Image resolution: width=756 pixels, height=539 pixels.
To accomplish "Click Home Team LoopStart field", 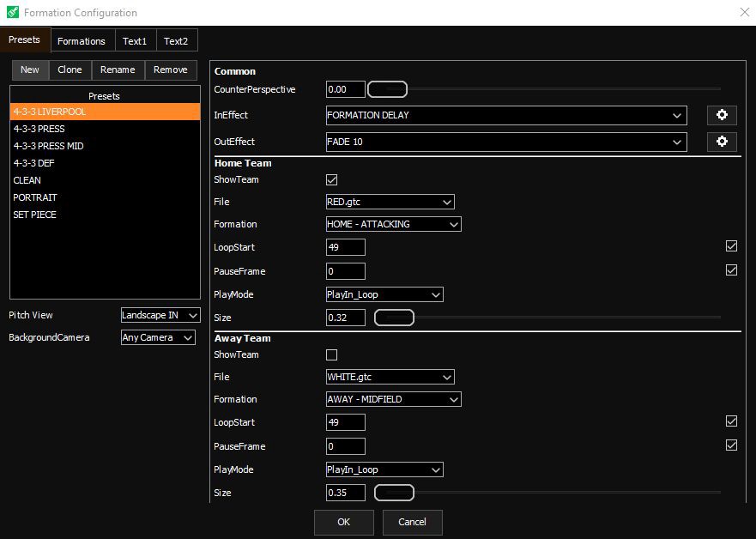I will coord(346,247).
